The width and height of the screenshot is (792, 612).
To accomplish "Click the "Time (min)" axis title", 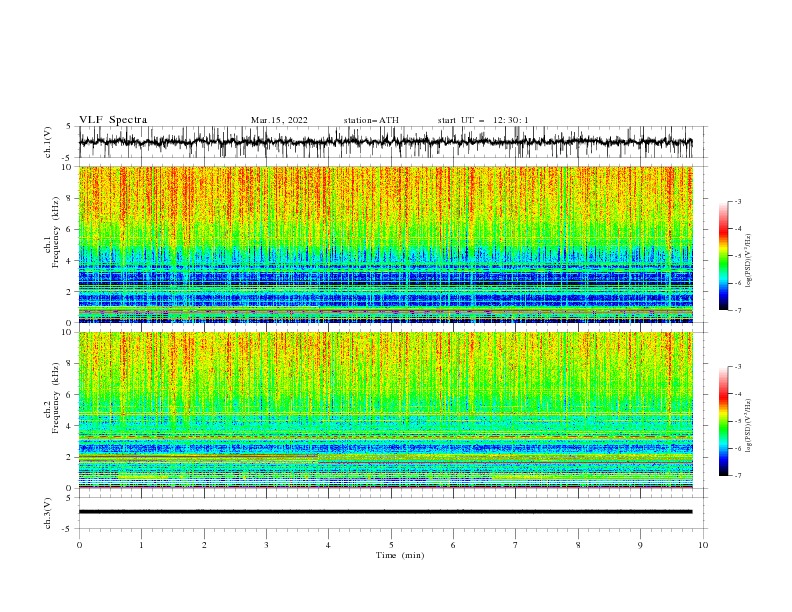I will [400, 555].
